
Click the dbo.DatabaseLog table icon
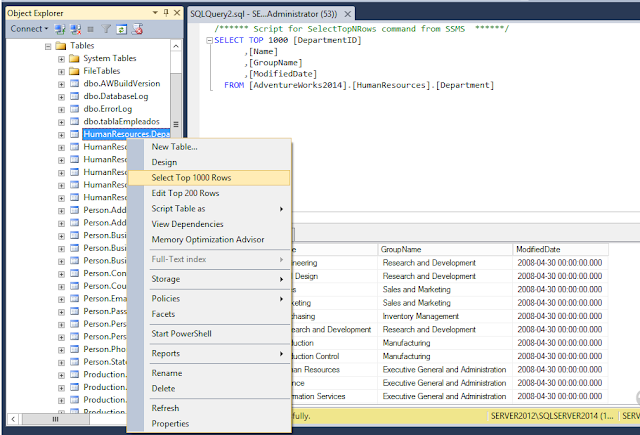[x=74, y=96]
